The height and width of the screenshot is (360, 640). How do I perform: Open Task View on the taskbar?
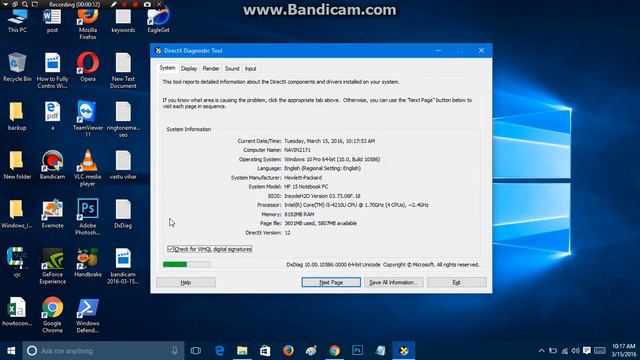tap(196, 351)
